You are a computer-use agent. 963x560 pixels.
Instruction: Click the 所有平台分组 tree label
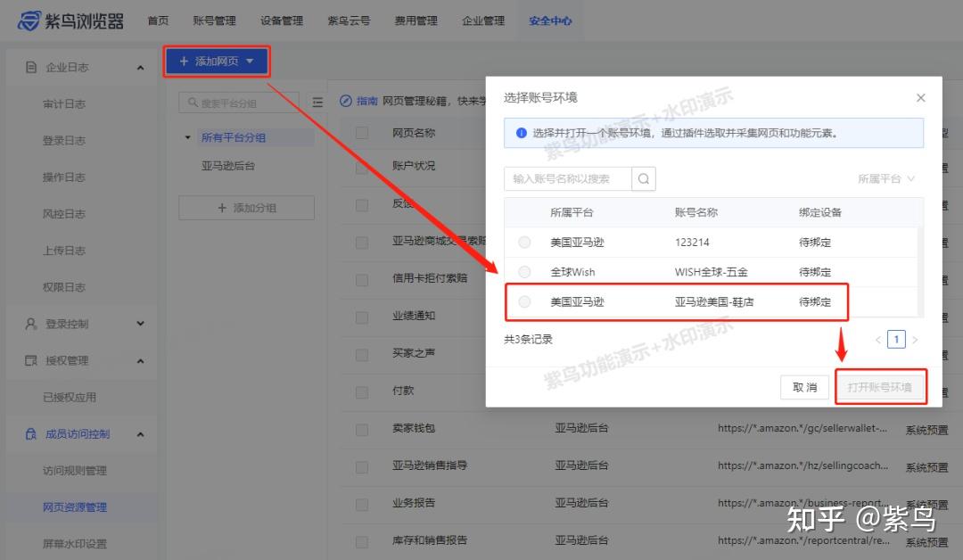pyautogui.click(x=234, y=137)
